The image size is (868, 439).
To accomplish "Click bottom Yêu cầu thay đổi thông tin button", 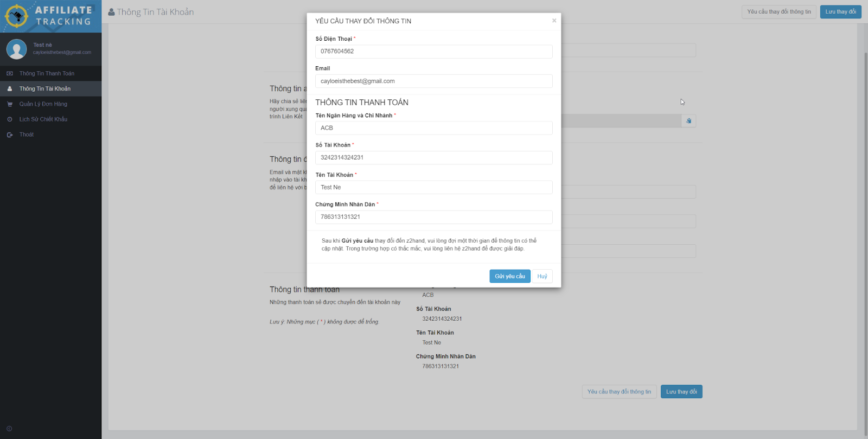I will pyautogui.click(x=620, y=392).
